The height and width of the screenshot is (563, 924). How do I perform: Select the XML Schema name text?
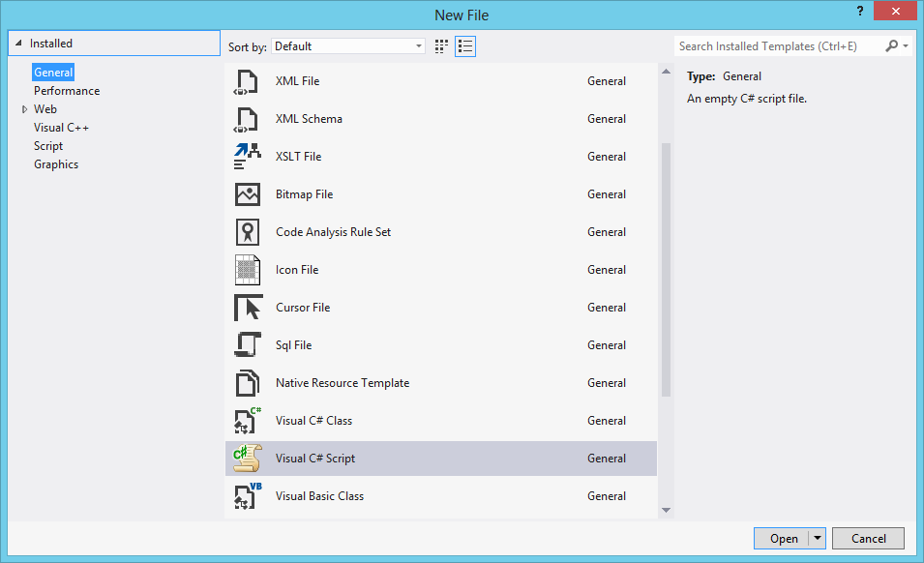coord(309,119)
